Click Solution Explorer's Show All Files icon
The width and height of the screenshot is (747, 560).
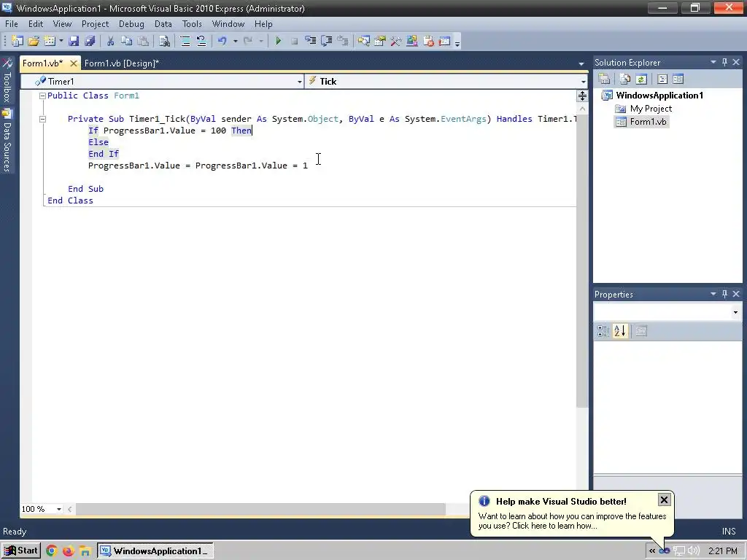coord(625,79)
